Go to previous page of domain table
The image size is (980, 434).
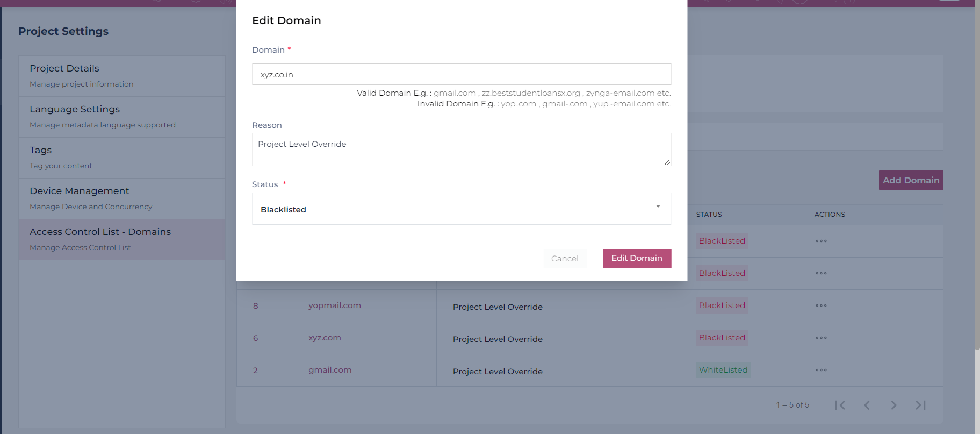867,405
